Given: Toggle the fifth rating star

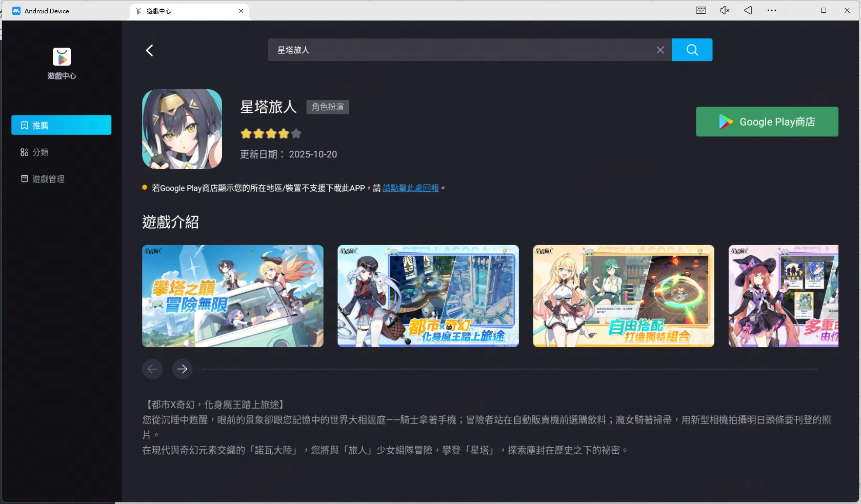Looking at the screenshot, I should (296, 133).
